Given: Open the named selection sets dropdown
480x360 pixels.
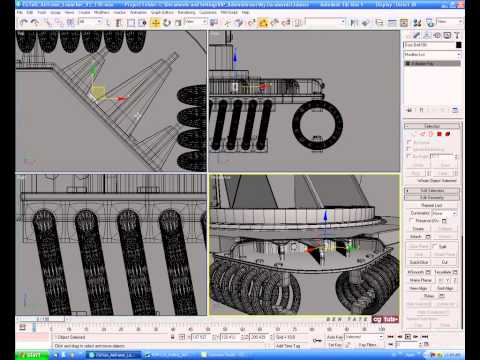Looking at the screenshot, I should click(x=325, y=22).
